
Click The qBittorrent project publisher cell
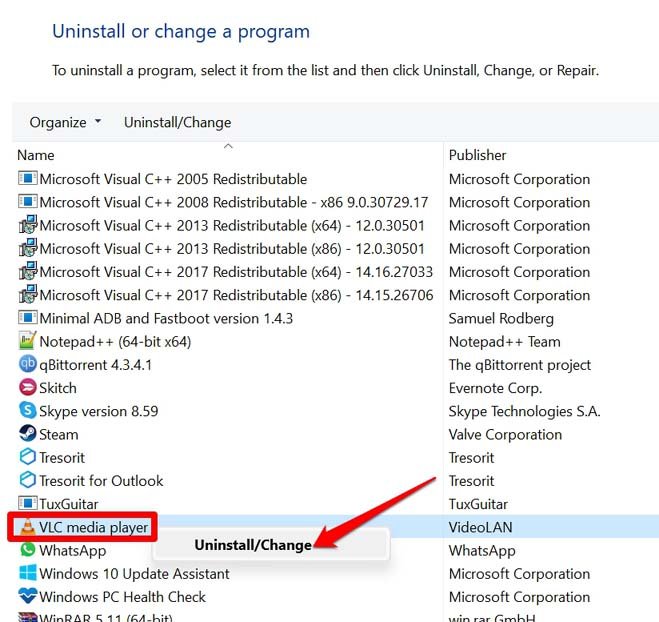(x=519, y=365)
